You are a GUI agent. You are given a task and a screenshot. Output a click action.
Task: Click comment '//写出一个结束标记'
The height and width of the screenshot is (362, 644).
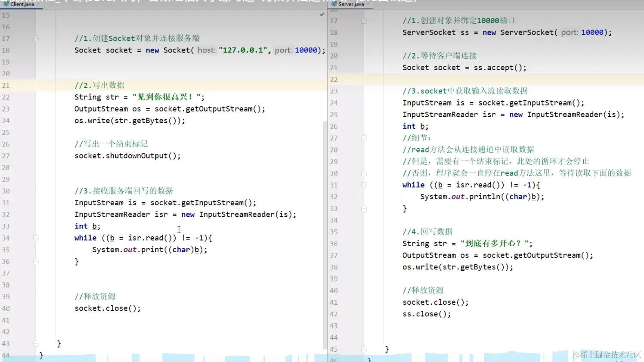pos(111,144)
